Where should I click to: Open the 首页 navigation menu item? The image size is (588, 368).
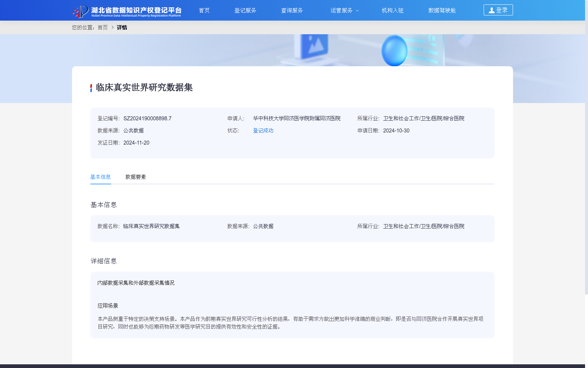pyautogui.click(x=204, y=10)
